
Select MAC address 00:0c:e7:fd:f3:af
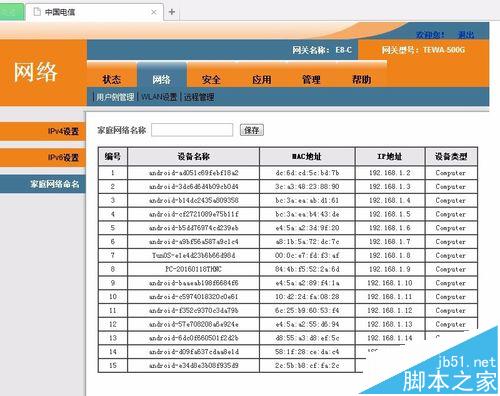(307, 255)
